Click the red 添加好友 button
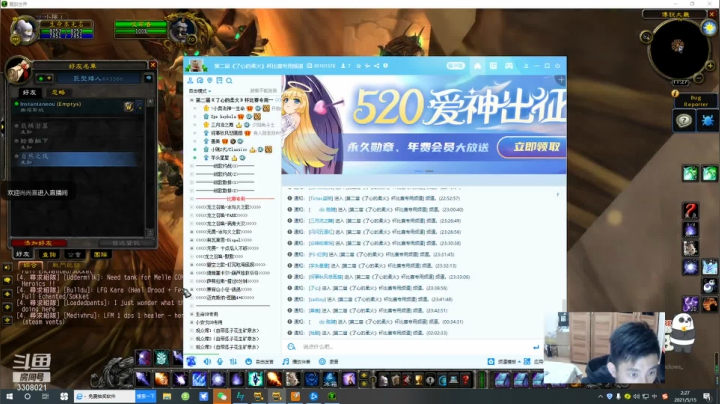 pyautogui.click(x=39, y=243)
